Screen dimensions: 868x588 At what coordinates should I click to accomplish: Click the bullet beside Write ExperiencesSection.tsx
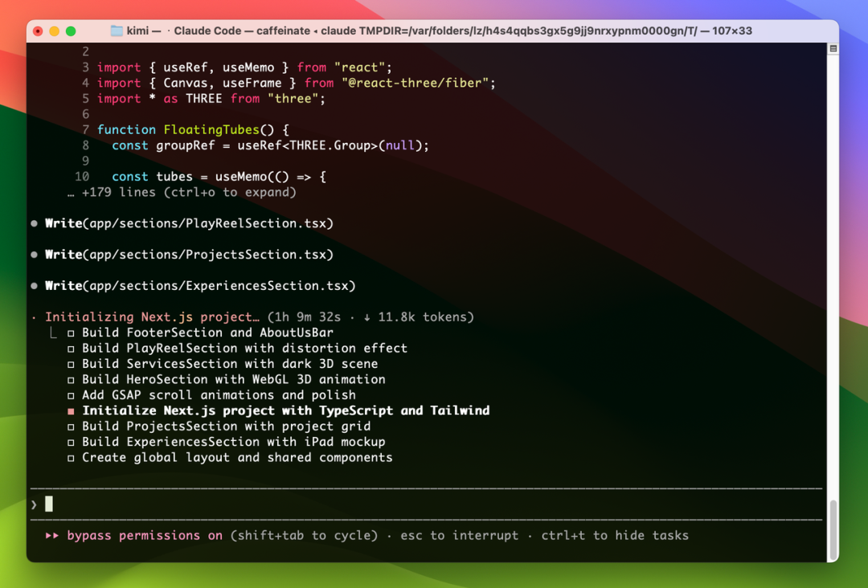(35, 286)
